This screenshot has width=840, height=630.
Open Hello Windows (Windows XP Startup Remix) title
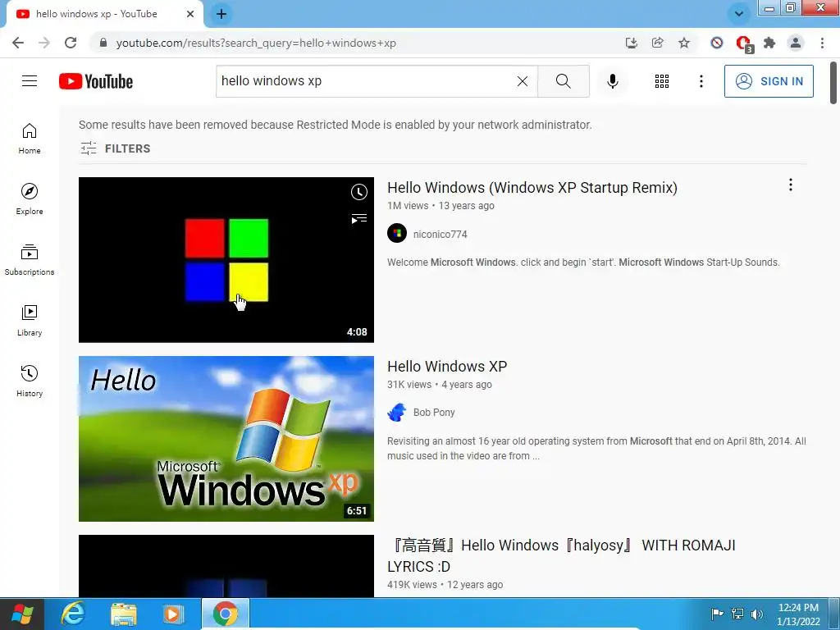coord(532,188)
